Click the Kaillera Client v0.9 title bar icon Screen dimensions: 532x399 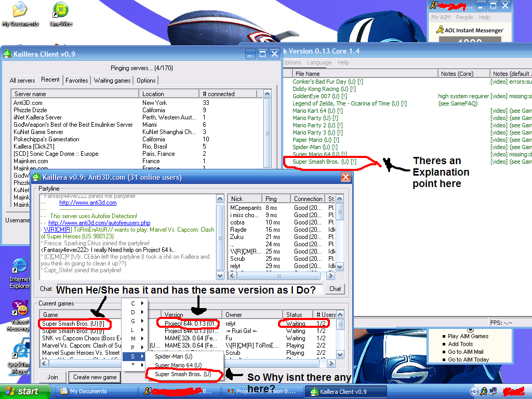[x=7, y=54]
